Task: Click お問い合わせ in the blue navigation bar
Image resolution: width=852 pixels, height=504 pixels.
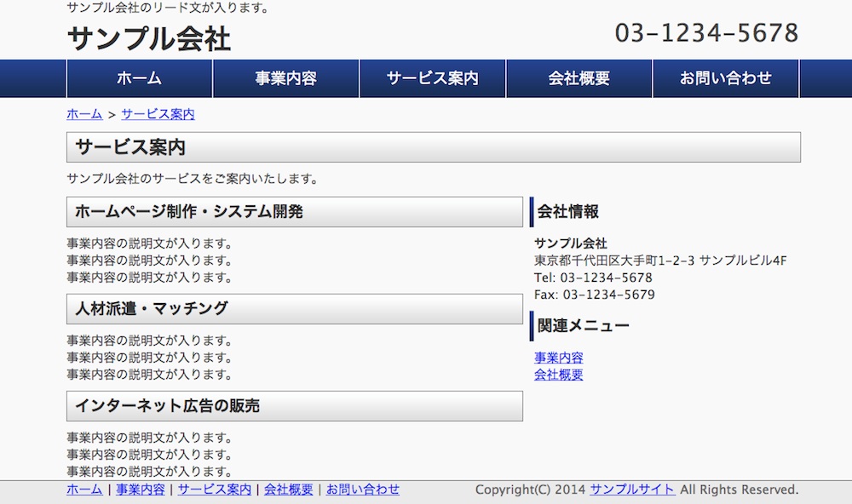Action: click(725, 78)
